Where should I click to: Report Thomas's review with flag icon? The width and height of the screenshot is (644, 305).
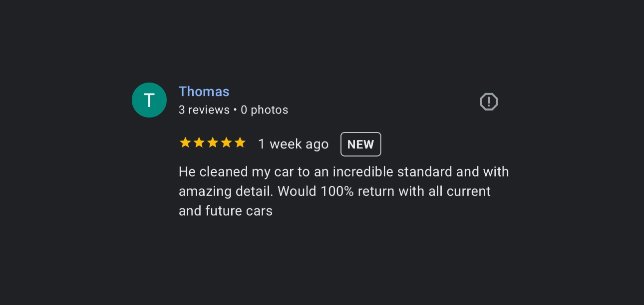point(489,102)
